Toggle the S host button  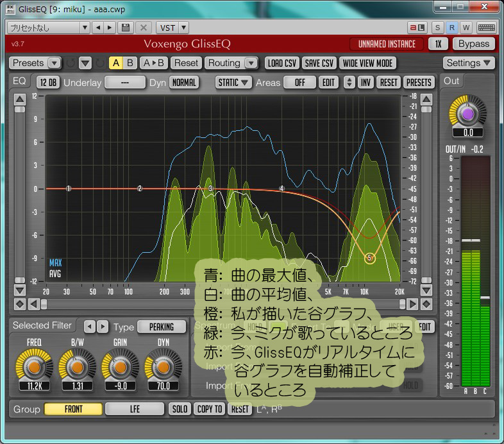pos(437,28)
